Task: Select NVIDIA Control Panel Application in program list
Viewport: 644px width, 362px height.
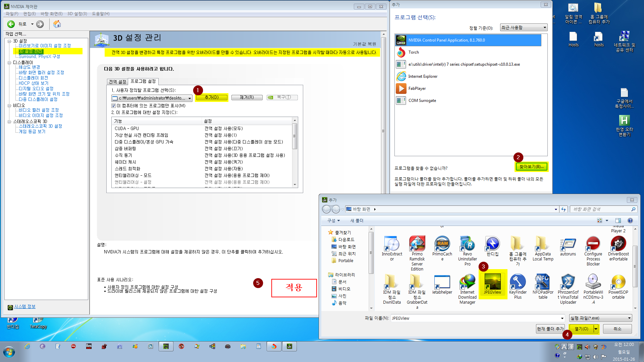Action: 468,40
